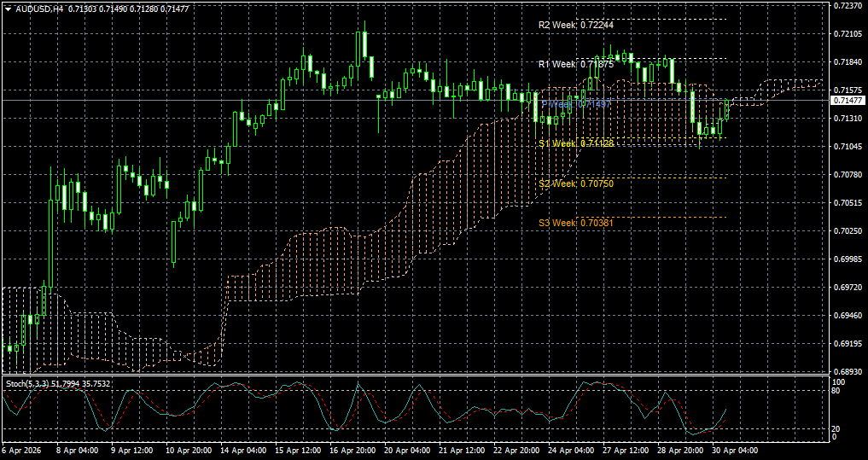Click the 27 Apr 12:00 time label
The image size is (868, 460).
tap(626, 451)
